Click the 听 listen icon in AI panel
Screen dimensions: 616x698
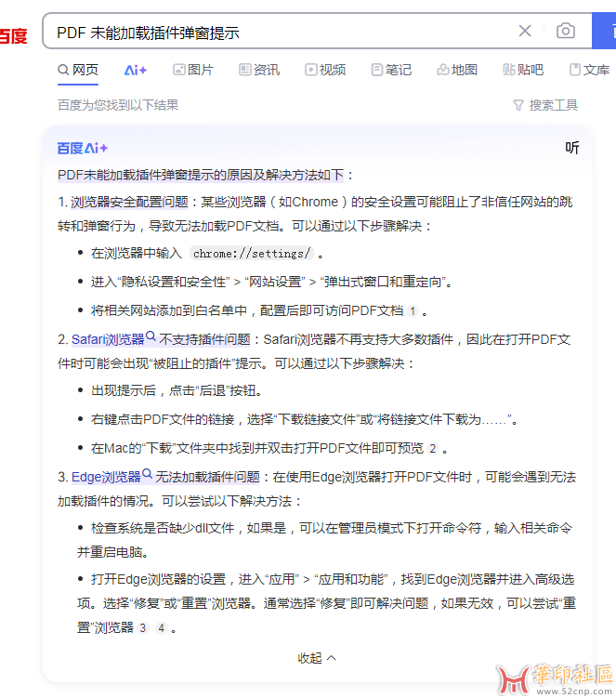pos(572,148)
